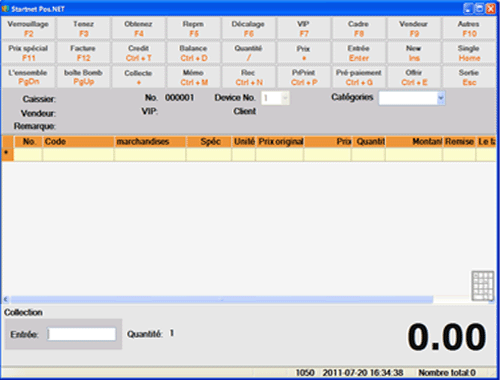Open the VIP F7 function
Viewport: 500px width, 380px height.
tap(303, 28)
